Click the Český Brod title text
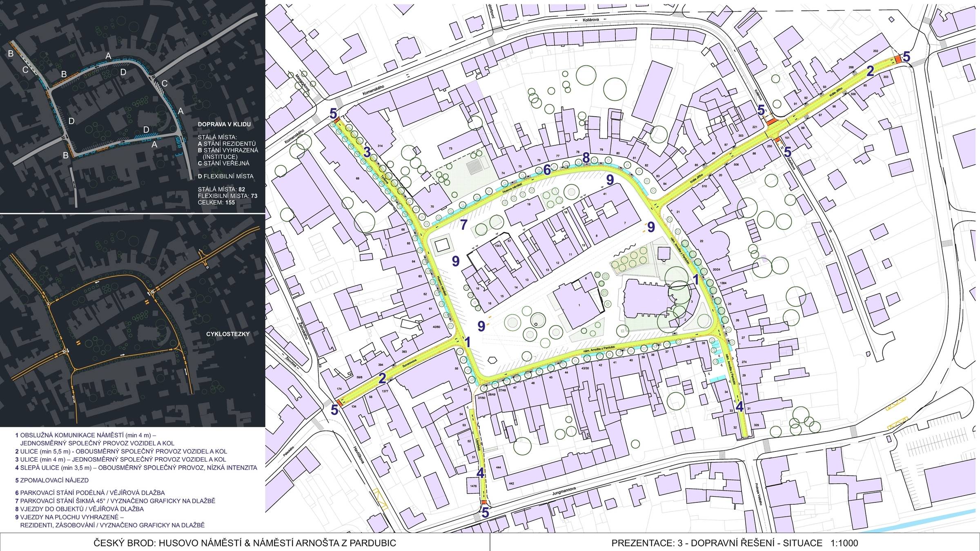The width and height of the screenshot is (980, 551). point(245,543)
